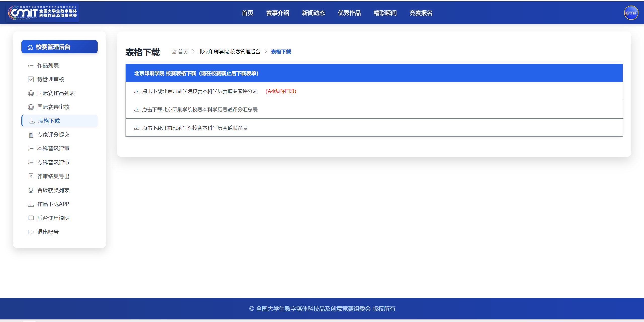
Task: Open 赛事介绍 in top navigation
Action: 277,13
